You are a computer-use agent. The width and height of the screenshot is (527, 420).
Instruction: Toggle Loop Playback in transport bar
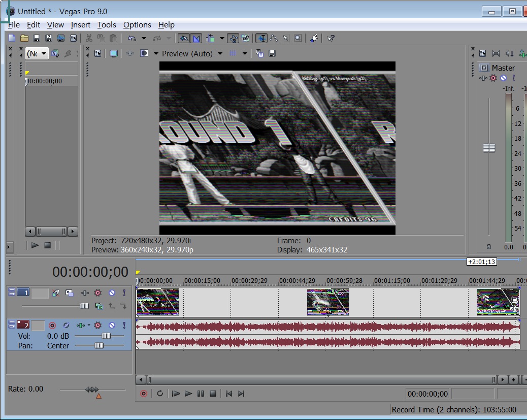[x=160, y=394]
